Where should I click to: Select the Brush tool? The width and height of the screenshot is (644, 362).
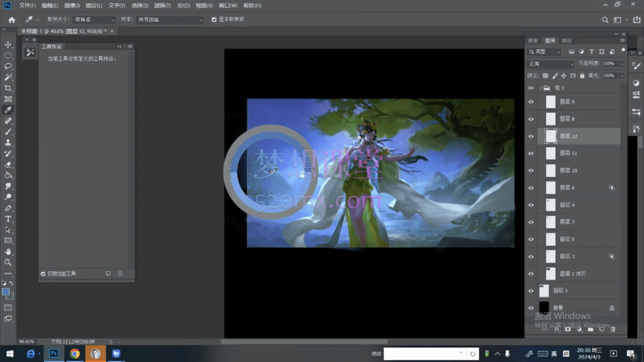coord(8,132)
